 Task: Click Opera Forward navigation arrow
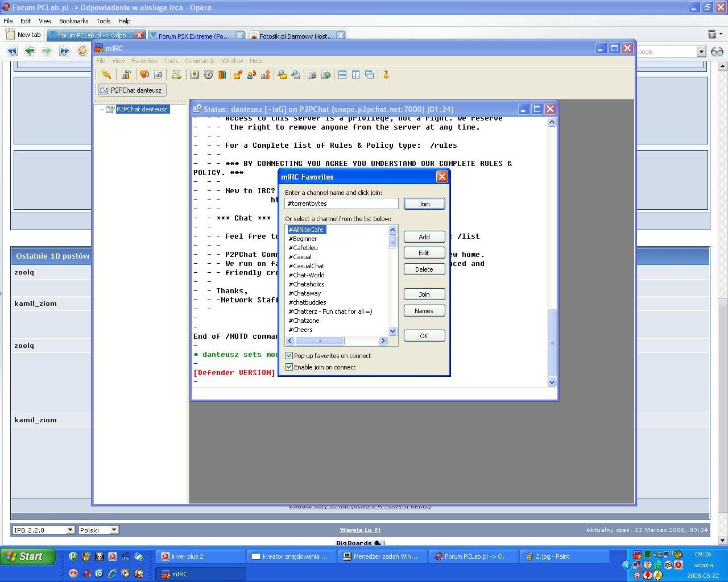(47, 51)
